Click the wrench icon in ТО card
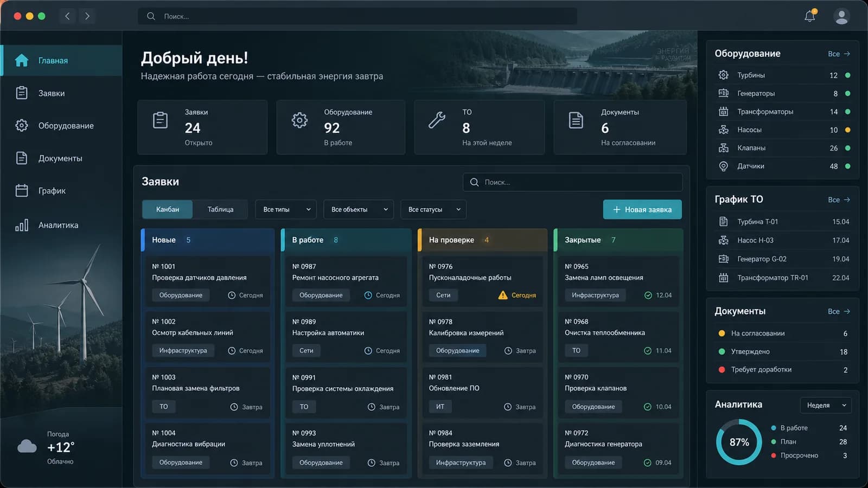The image size is (868, 488). pyautogui.click(x=437, y=120)
